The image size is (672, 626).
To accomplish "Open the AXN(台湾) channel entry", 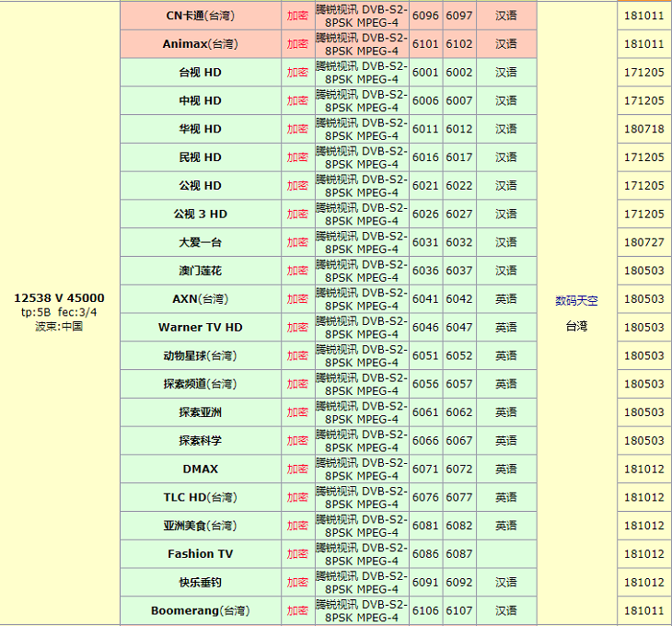I will pos(200,299).
